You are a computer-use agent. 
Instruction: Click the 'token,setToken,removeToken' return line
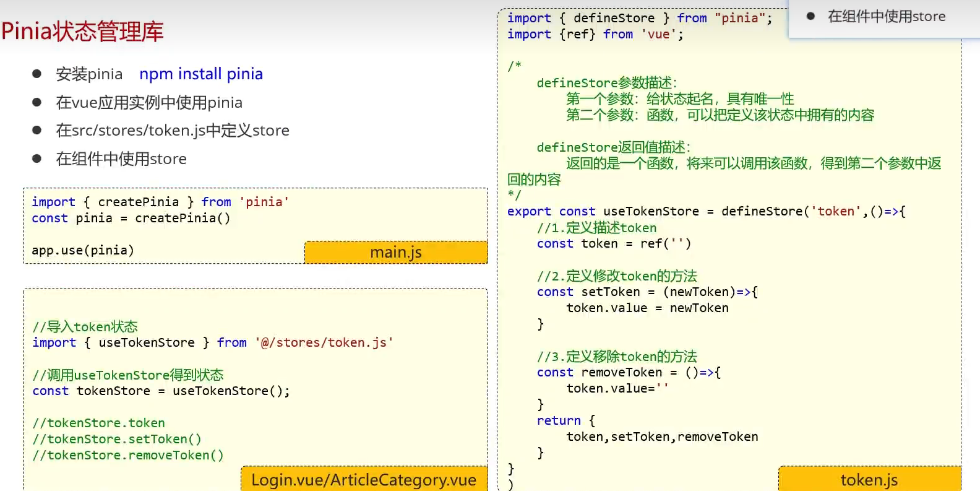(x=662, y=437)
